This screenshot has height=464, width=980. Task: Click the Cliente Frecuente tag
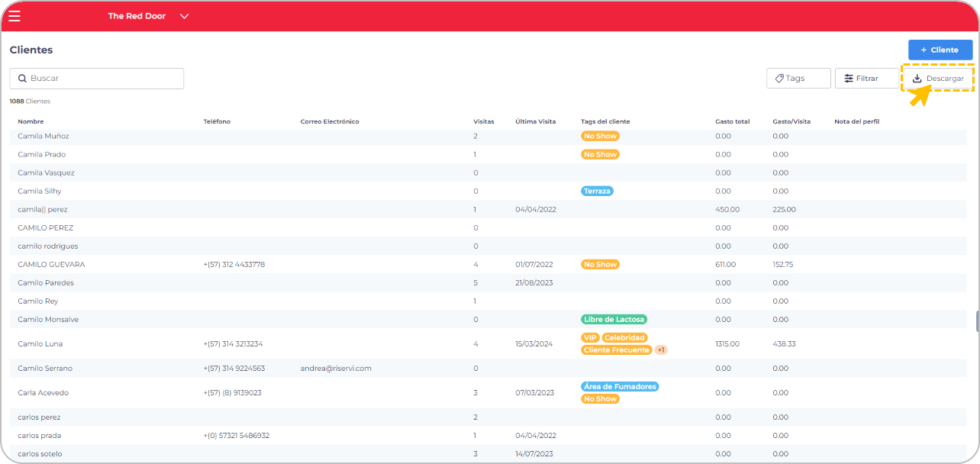tap(617, 350)
